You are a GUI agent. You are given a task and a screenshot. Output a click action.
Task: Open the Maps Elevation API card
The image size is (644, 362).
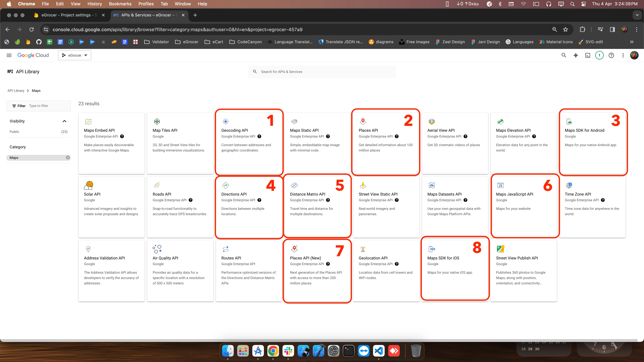pyautogui.click(x=523, y=143)
